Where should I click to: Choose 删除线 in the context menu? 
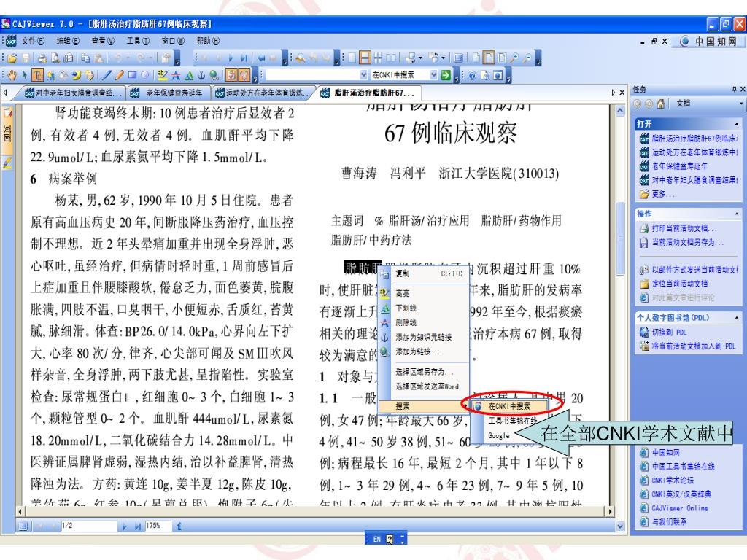424,323
